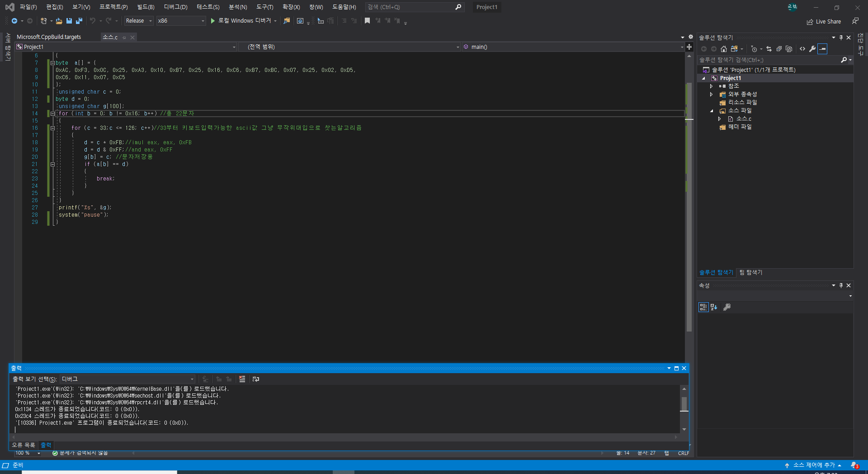Collapse all nodes in Solution Explorer

[x=779, y=49]
